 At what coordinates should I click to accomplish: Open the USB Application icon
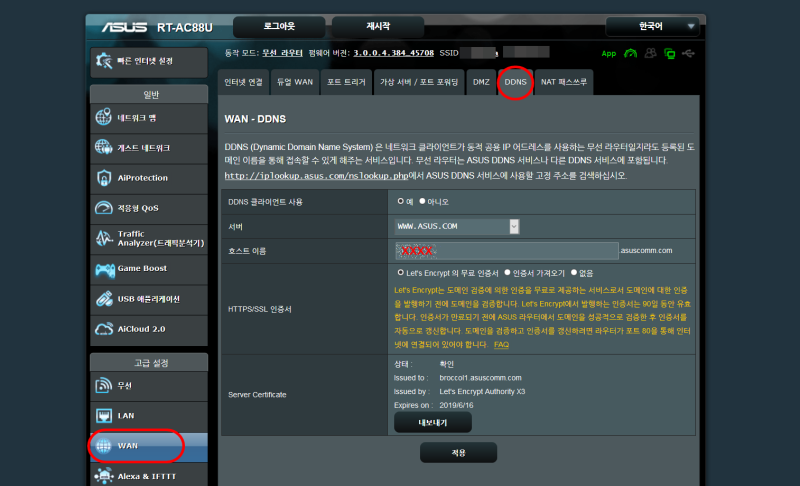[104, 299]
